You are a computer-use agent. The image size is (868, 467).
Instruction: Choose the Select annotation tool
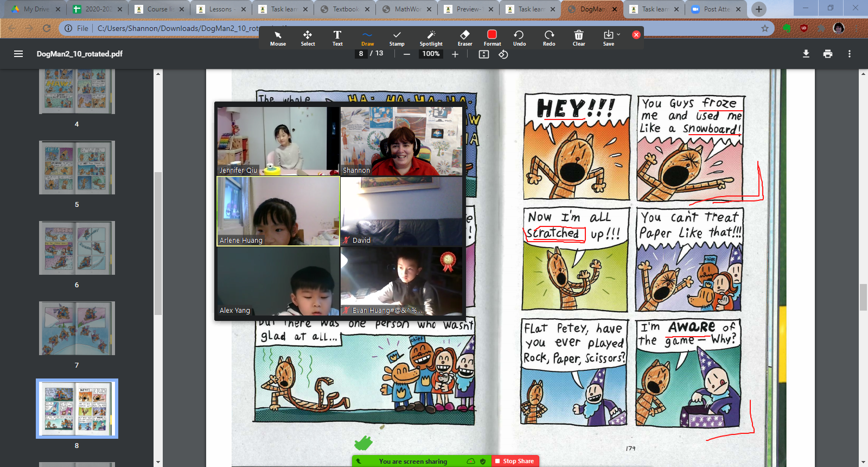pos(308,38)
